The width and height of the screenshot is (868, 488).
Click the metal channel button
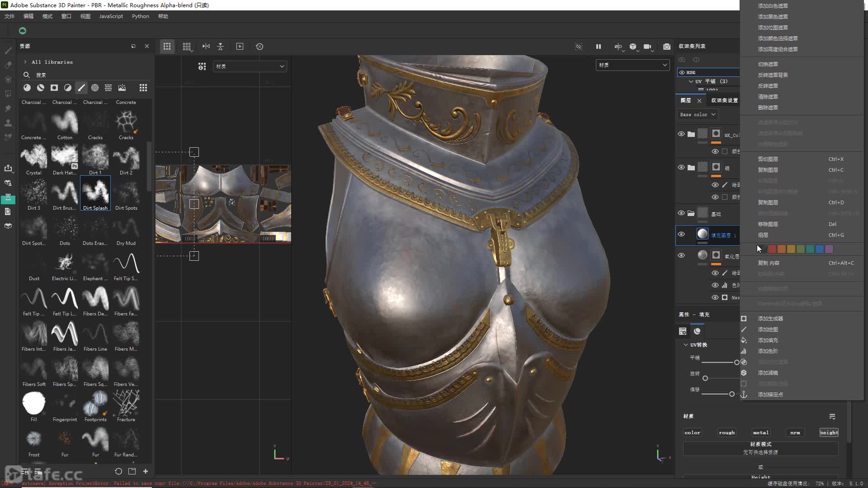click(x=760, y=433)
